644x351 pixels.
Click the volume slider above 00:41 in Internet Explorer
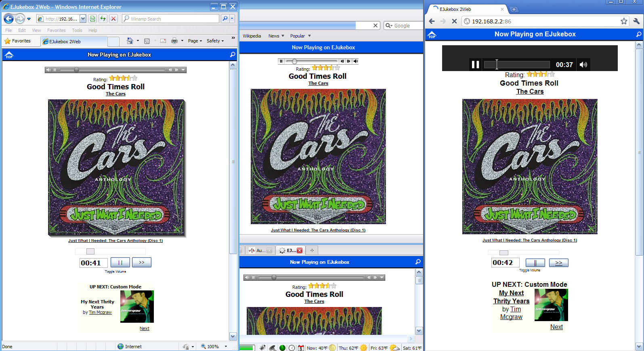click(x=110, y=251)
